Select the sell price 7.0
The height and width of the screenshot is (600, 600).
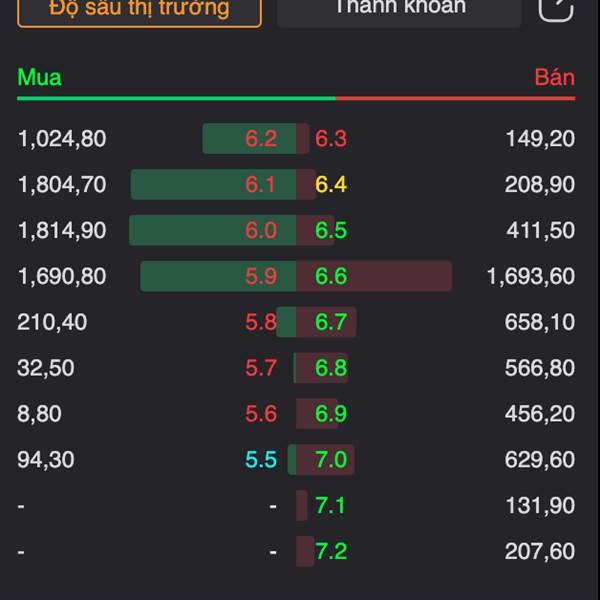331,460
